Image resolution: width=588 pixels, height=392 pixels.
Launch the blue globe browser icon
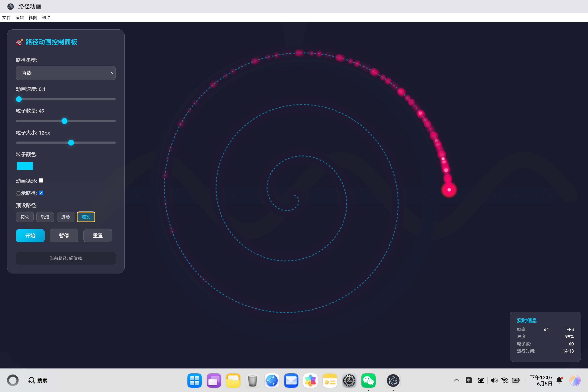click(272, 381)
